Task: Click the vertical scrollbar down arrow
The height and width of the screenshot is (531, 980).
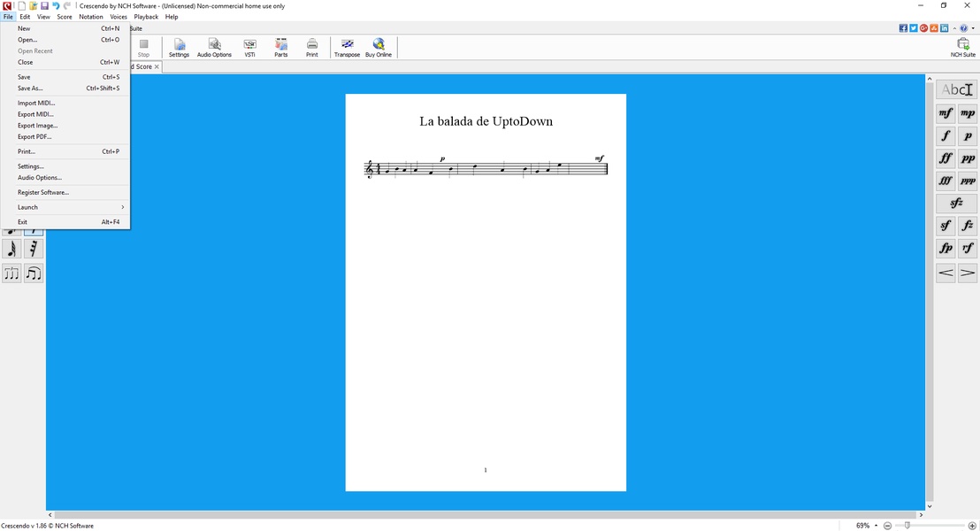Action: 930,506
